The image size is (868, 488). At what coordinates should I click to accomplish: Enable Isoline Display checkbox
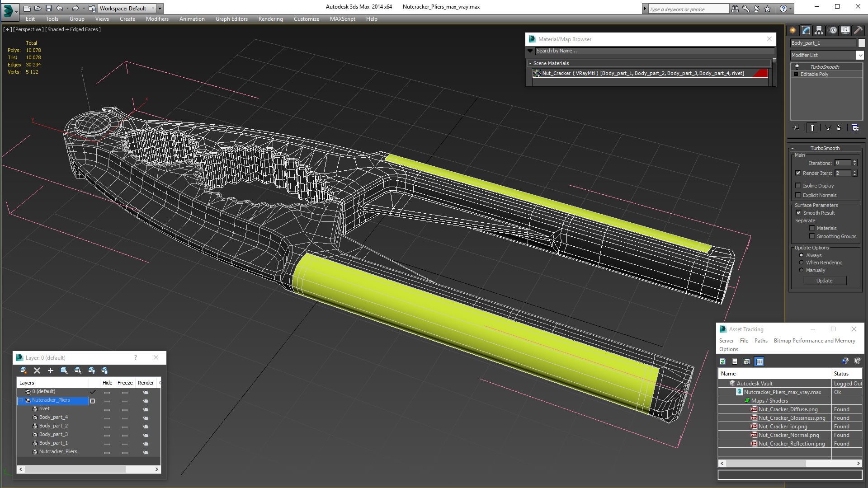pyautogui.click(x=798, y=186)
